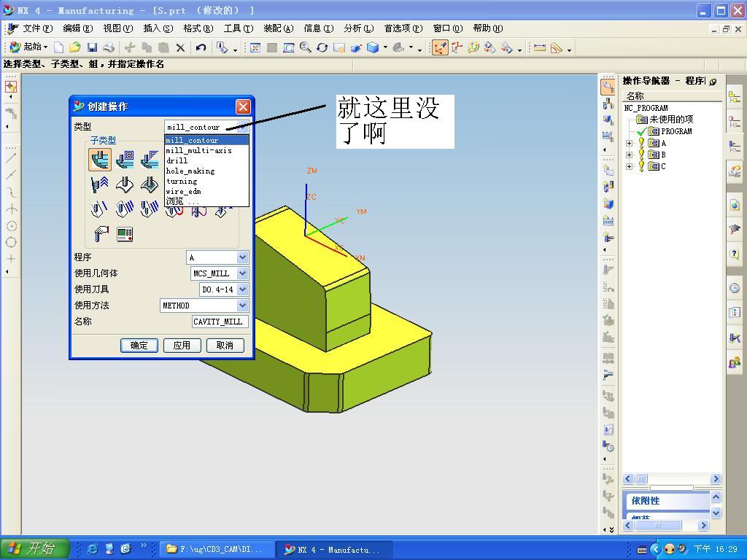Click the Print toolbar icon
The image size is (747, 560).
(109, 47)
